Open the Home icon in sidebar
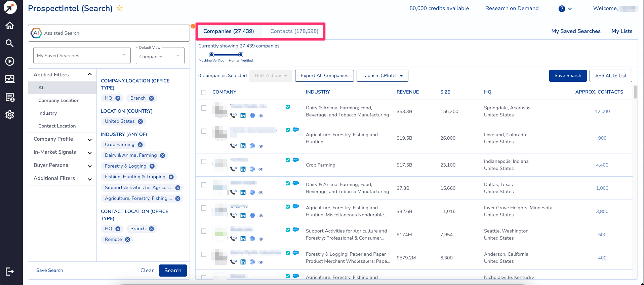The image size is (644, 285). (10, 26)
